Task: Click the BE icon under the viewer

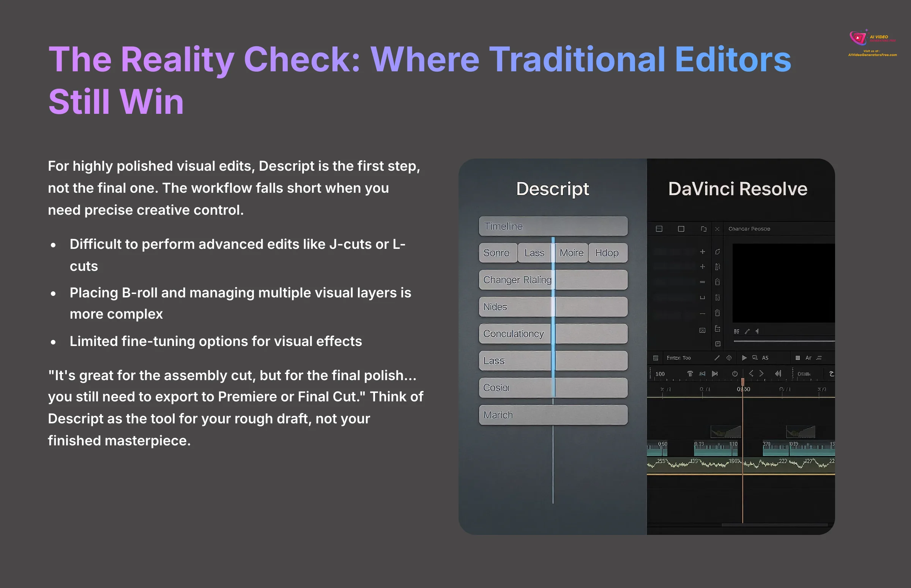Action: 736,332
